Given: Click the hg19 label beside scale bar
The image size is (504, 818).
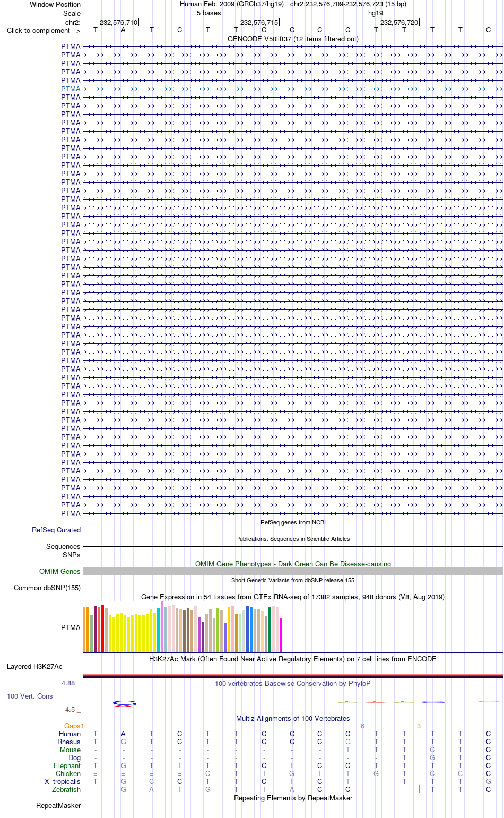Looking at the screenshot, I should pos(376,13).
